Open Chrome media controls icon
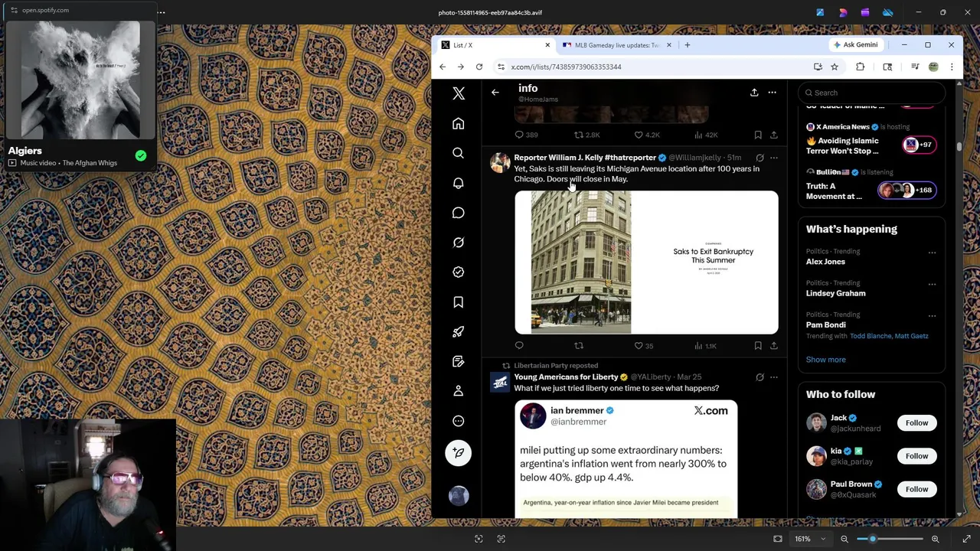This screenshot has height=551, width=980. click(x=915, y=67)
